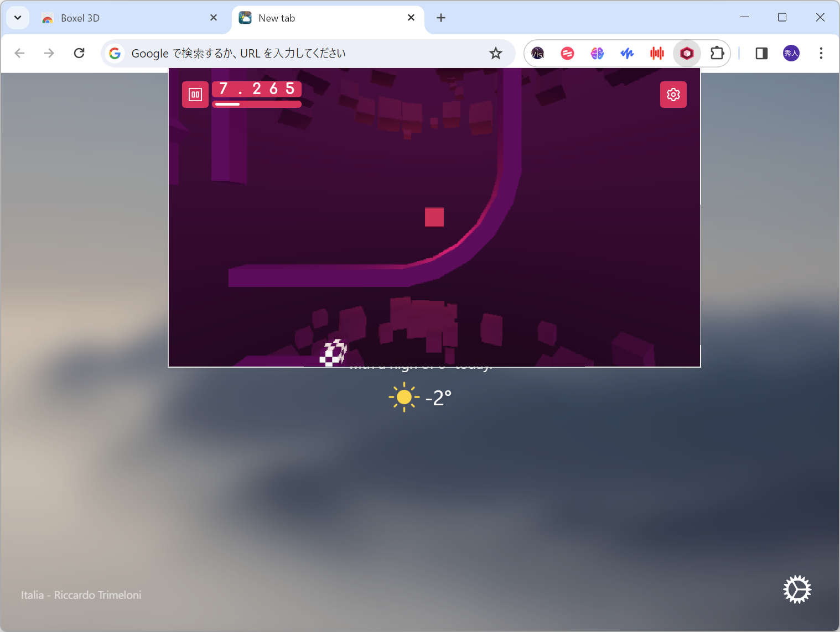Click the purple brain extension icon

coord(597,53)
